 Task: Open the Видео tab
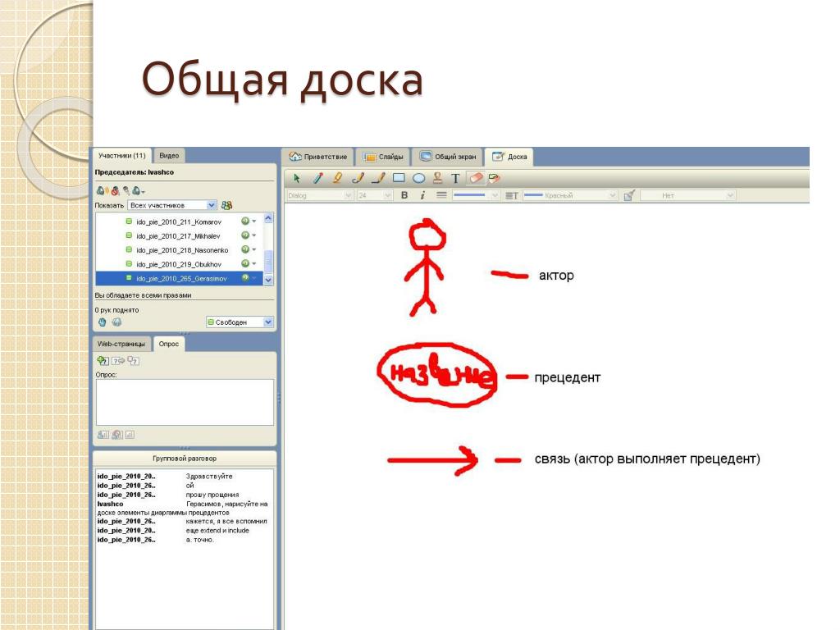(x=169, y=156)
